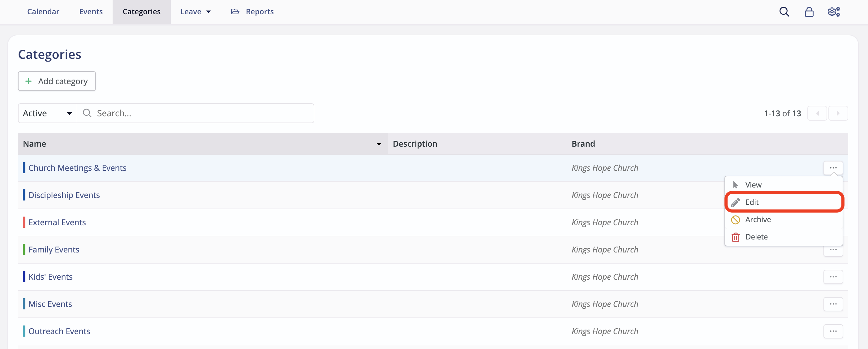Click the Delete trash icon
This screenshot has height=349, width=868.
[736, 237]
